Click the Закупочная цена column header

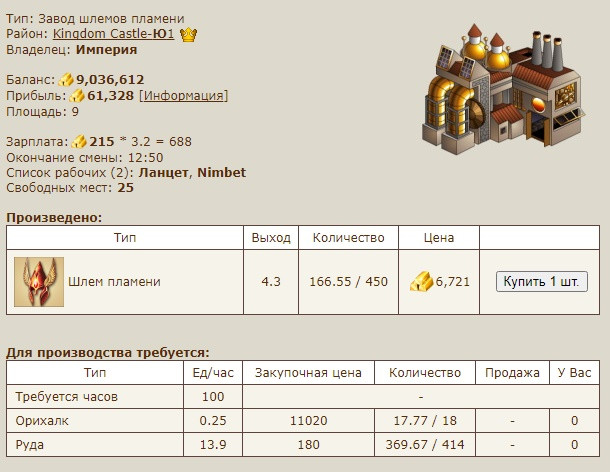click(x=308, y=373)
